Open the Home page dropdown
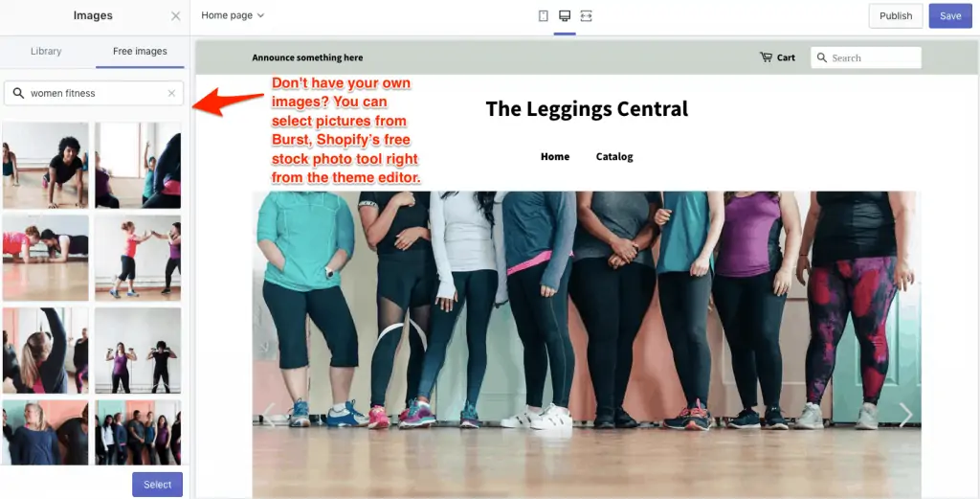This screenshot has height=499, width=980. 233,15
